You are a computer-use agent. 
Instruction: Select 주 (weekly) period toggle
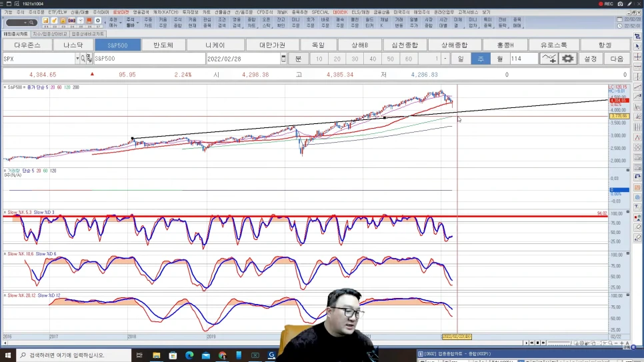click(x=480, y=59)
